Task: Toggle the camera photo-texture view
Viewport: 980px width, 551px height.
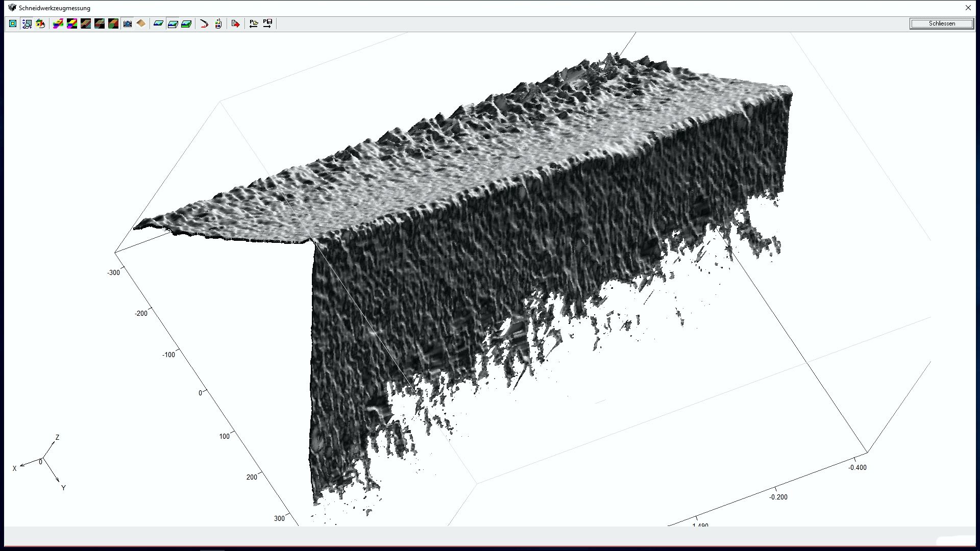Action: pyautogui.click(x=128, y=23)
